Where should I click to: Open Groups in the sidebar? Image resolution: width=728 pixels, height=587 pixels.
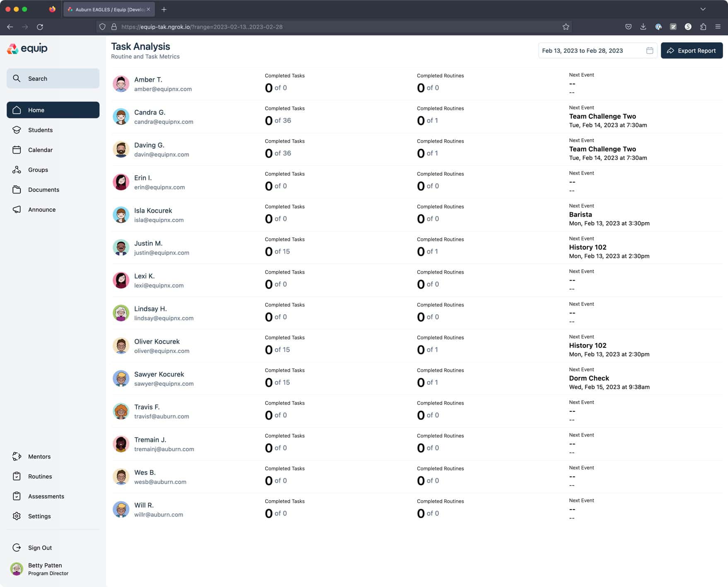pos(38,170)
